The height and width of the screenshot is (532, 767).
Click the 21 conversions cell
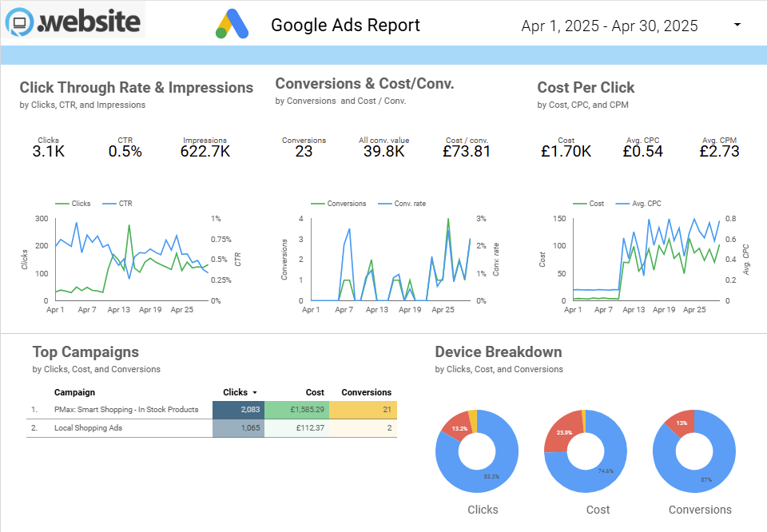(363, 410)
